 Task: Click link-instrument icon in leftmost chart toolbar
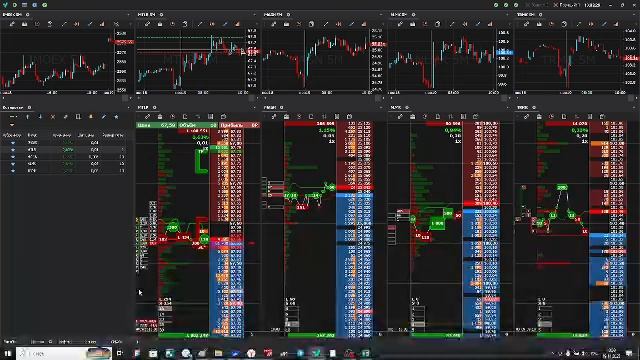click(12, 24)
